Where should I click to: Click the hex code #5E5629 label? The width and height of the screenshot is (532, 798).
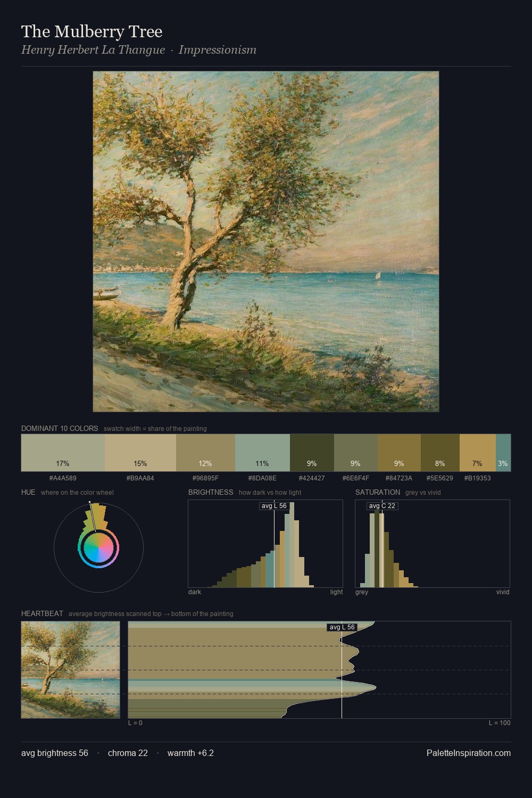coord(440,478)
